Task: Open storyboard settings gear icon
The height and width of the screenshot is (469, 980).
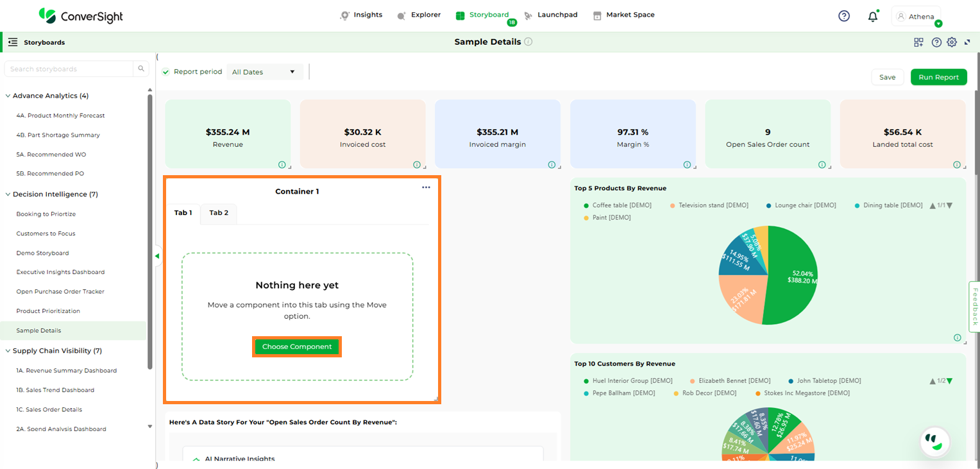Action: 952,42
